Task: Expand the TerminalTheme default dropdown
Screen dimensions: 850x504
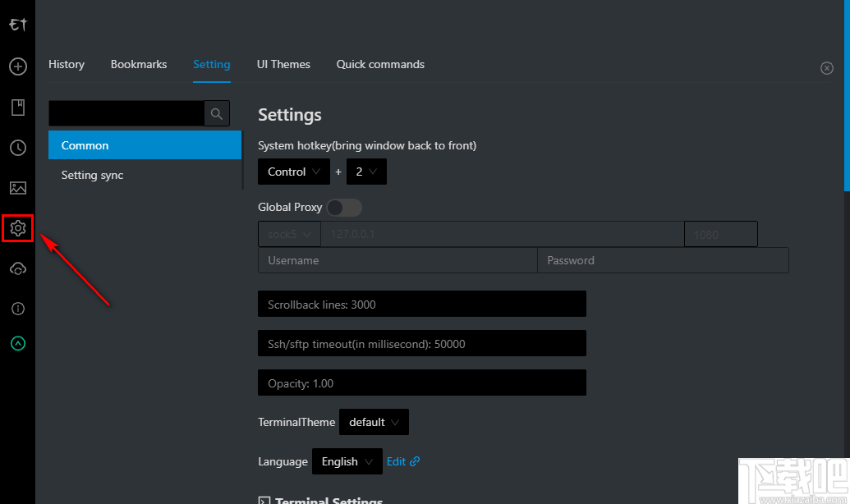Action: pos(374,422)
